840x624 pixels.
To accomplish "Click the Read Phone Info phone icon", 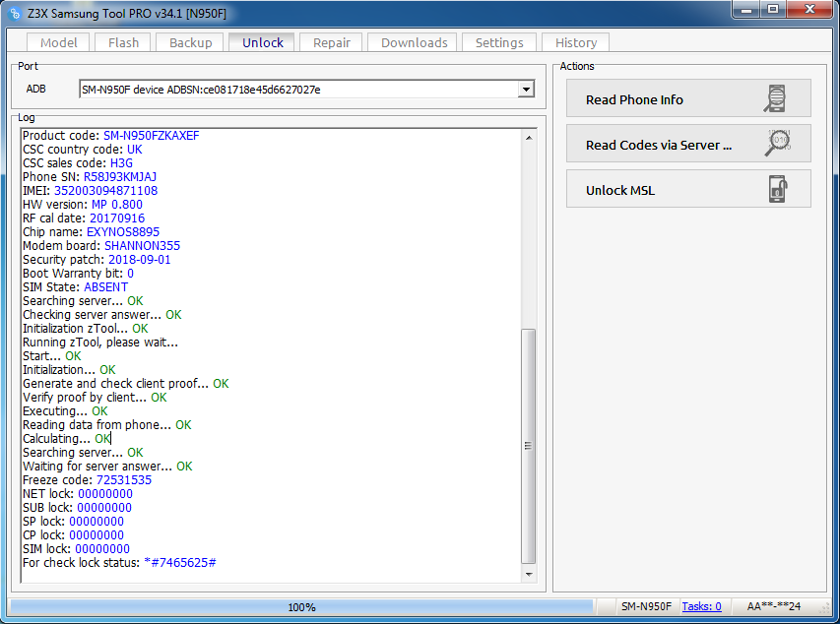I will pyautogui.click(x=775, y=98).
